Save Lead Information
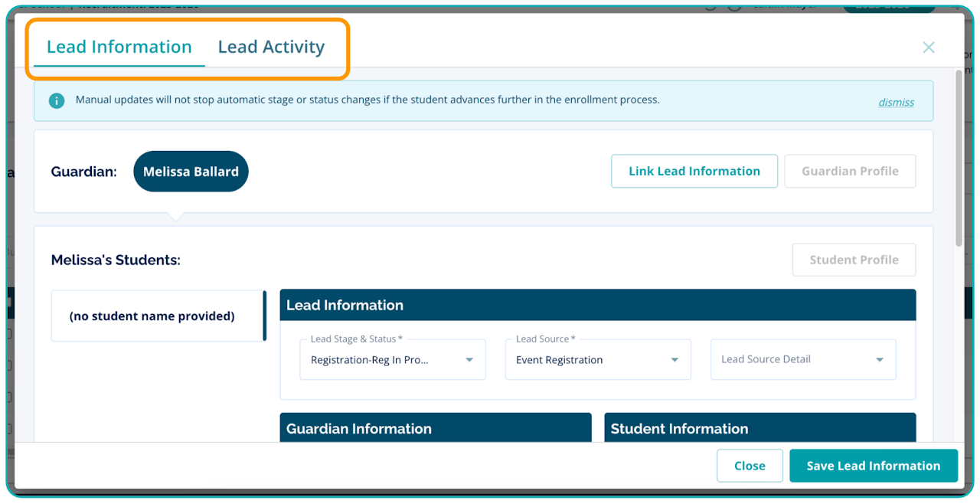 coord(873,466)
